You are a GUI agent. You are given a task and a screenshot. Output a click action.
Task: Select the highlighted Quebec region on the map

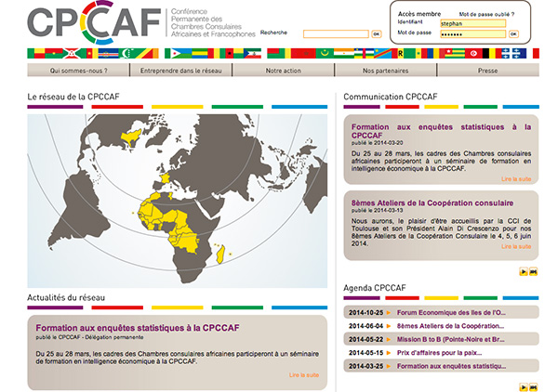tap(131, 137)
